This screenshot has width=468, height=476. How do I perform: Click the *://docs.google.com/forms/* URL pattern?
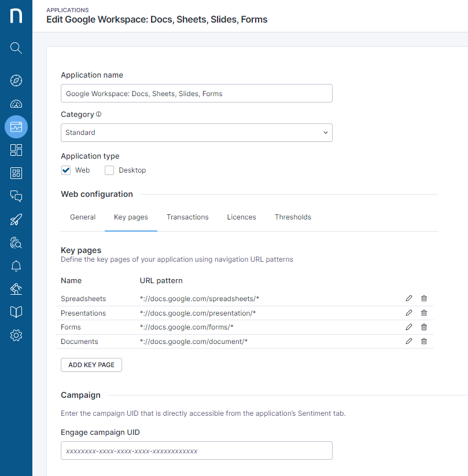[x=186, y=327]
